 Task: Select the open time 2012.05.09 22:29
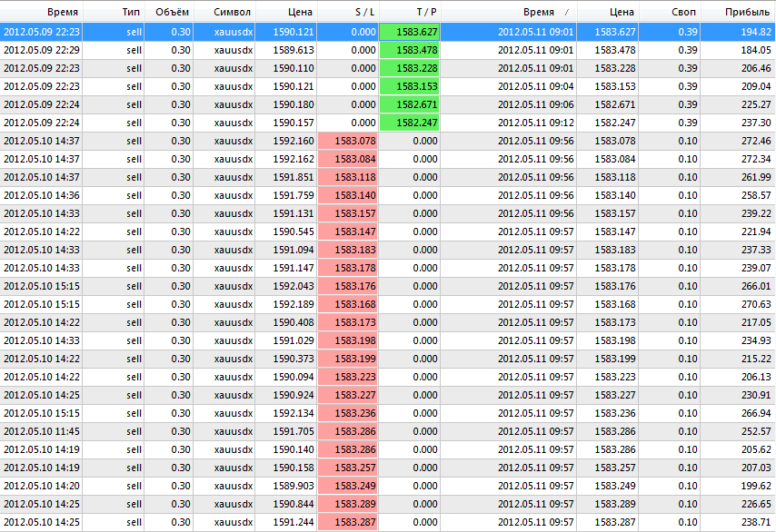[42, 50]
